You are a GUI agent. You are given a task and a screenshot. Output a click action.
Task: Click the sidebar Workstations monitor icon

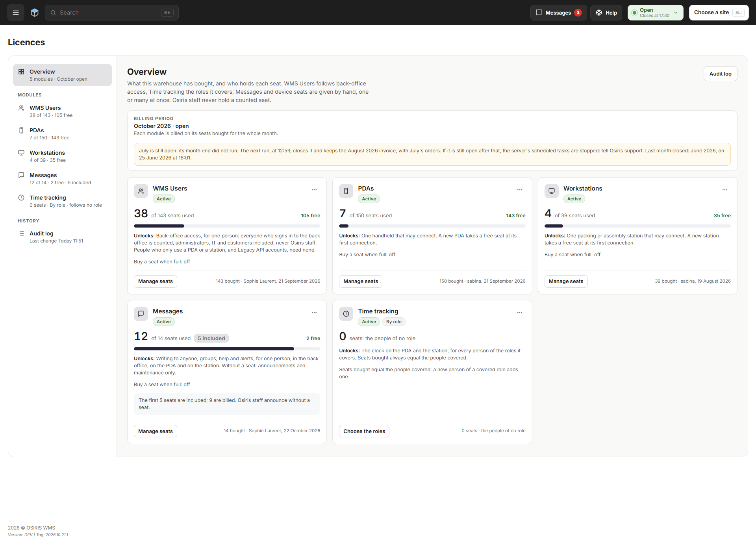(21, 153)
